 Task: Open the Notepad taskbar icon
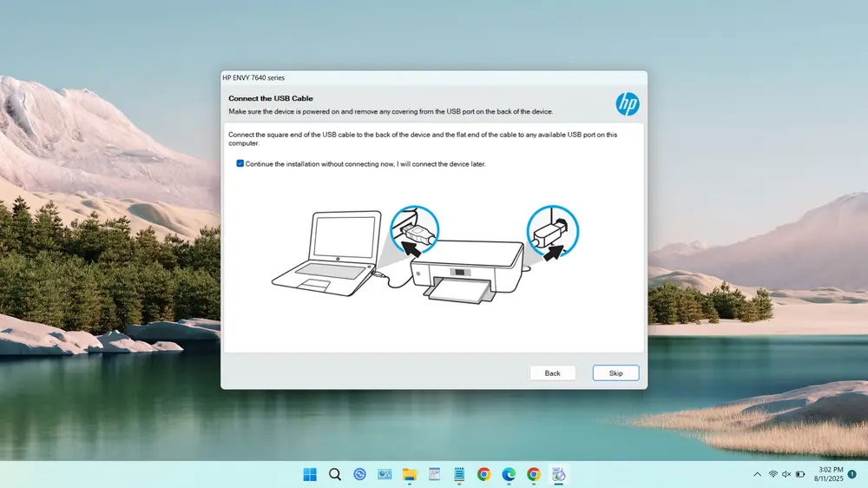click(459, 474)
